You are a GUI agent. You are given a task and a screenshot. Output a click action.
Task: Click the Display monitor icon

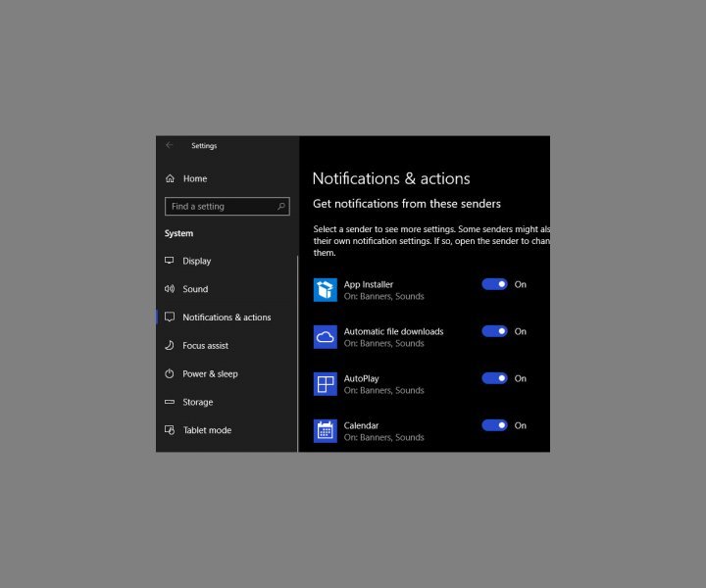pyautogui.click(x=170, y=261)
